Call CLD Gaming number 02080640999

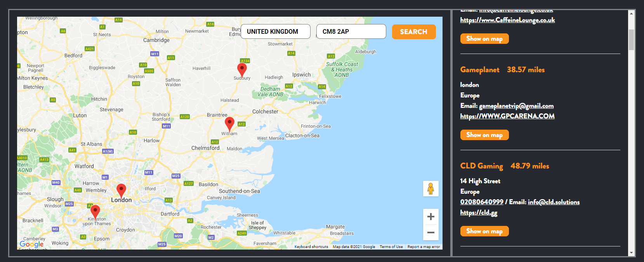481,202
